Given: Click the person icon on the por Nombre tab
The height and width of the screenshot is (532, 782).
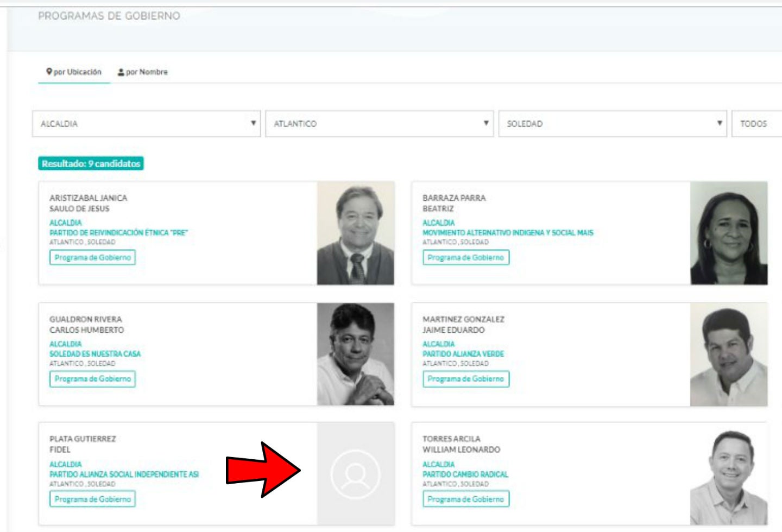Looking at the screenshot, I should point(121,72).
